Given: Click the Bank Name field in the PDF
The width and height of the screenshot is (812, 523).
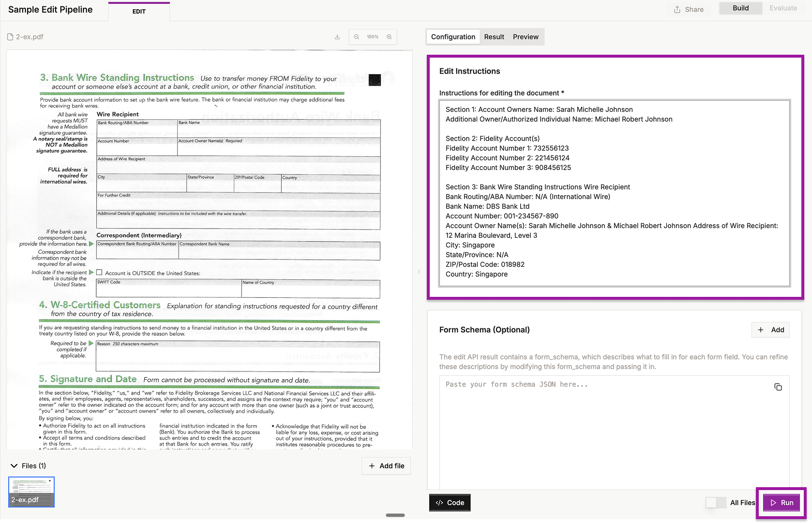Looking at the screenshot, I should 279,129.
